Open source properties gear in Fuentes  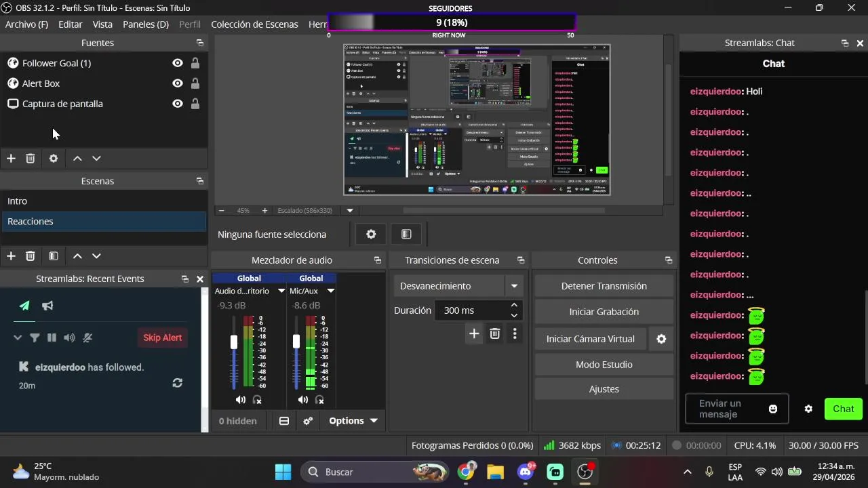pyautogui.click(x=54, y=158)
